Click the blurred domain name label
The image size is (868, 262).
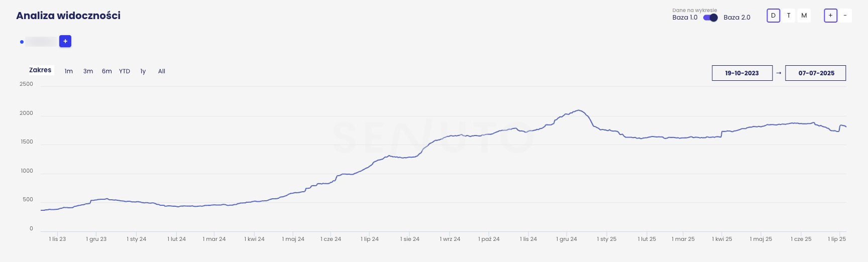[x=41, y=42]
